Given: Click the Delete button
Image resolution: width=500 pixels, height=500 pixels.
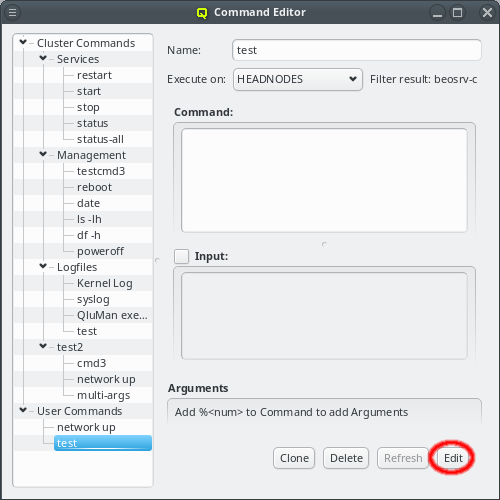Looking at the screenshot, I should 346,458.
